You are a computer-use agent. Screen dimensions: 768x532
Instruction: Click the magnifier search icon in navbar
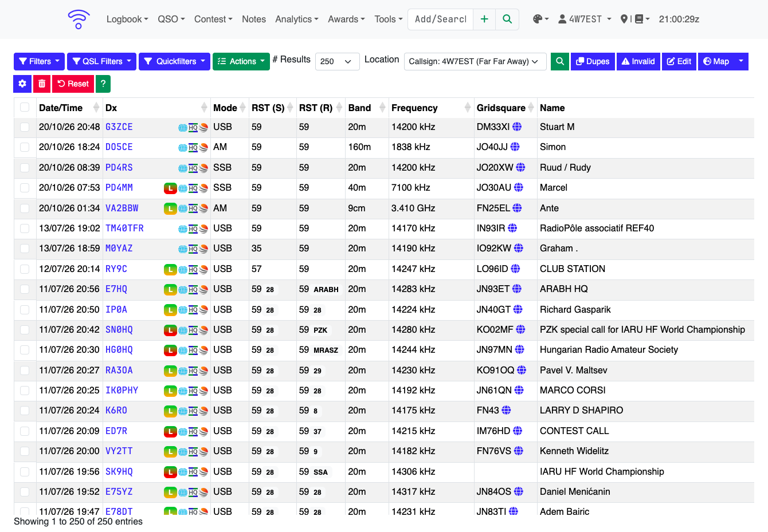click(x=507, y=19)
